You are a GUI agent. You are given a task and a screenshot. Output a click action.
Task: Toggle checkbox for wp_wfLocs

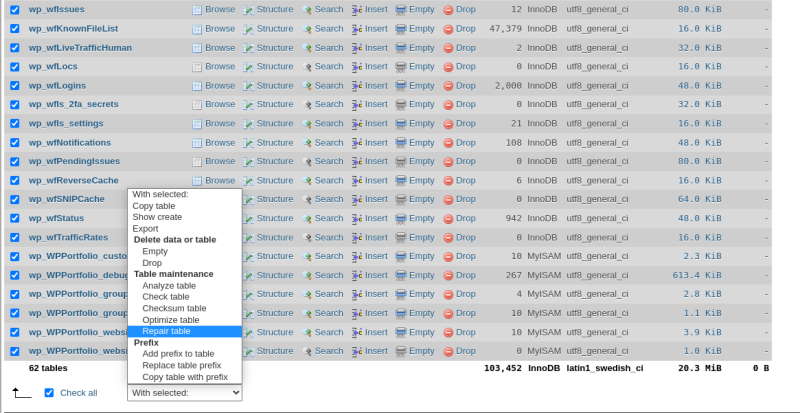(x=15, y=66)
